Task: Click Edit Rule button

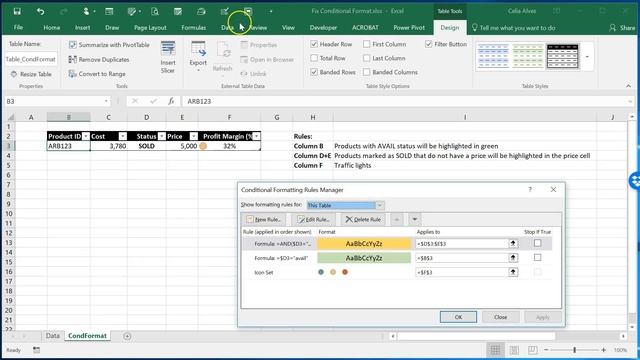Action: (313, 220)
